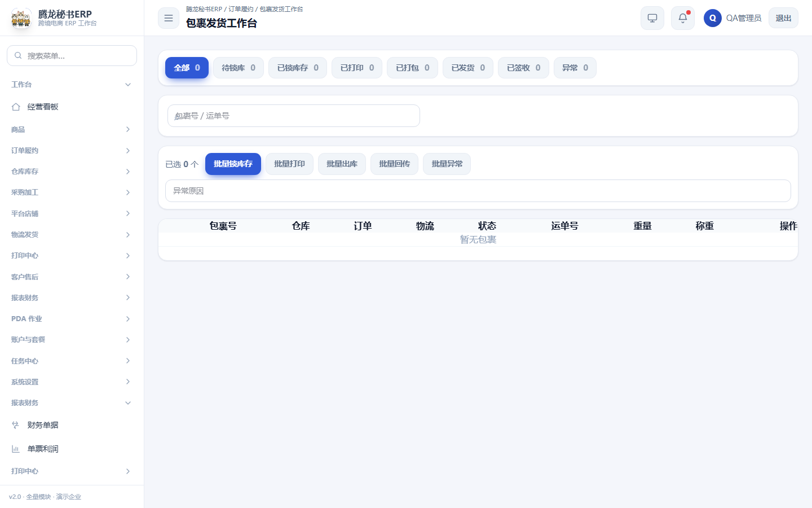Select the 待锁库 status tab
This screenshot has width=812, height=508.
tap(239, 68)
